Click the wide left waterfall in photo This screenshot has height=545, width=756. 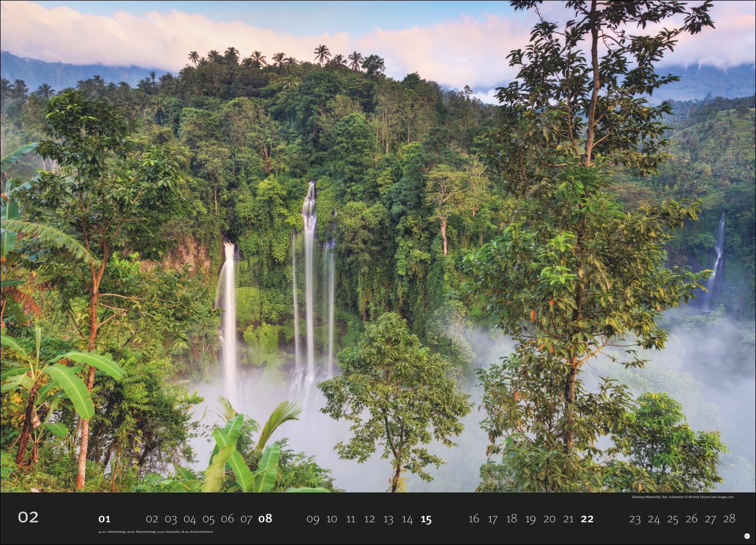tap(229, 308)
